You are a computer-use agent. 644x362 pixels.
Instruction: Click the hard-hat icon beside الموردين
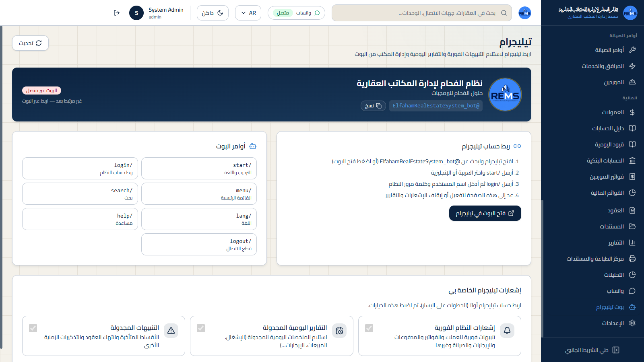coord(632,82)
